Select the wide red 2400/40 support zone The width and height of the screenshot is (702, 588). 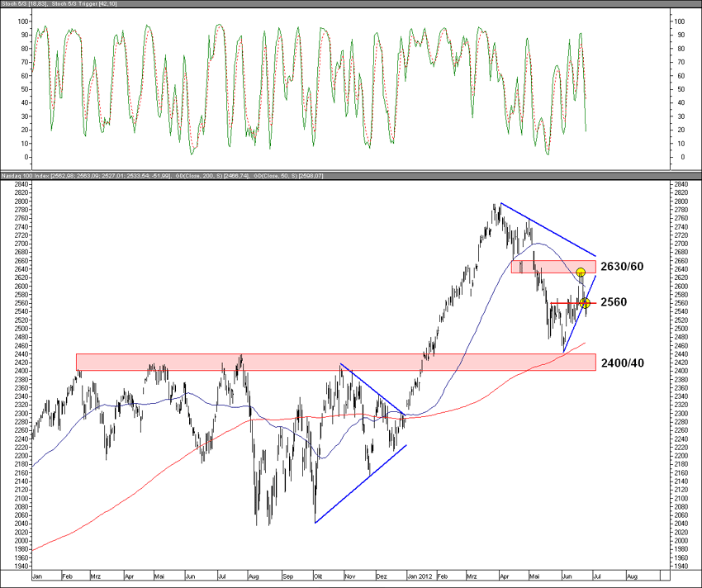[336, 363]
